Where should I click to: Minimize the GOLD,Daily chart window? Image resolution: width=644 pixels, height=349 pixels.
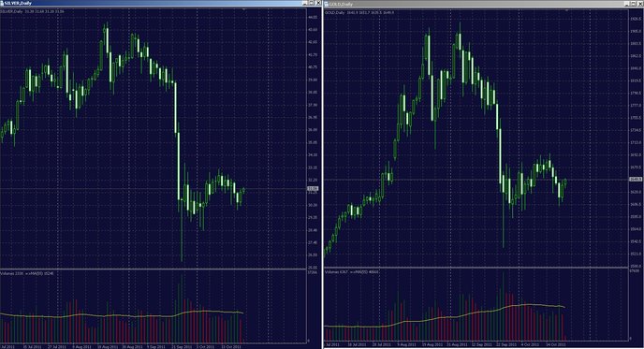click(627, 4)
